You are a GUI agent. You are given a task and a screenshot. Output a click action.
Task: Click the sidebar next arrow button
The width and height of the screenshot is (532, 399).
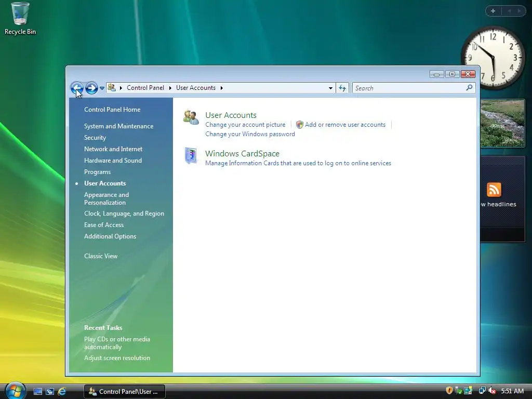[519, 11]
